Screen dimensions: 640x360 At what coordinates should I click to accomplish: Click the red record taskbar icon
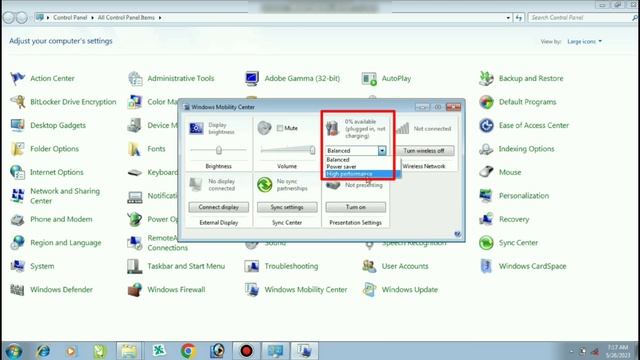pos(246,351)
